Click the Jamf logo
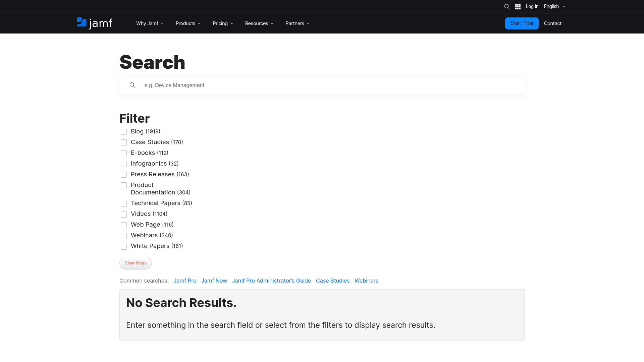The height and width of the screenshot is (362, 644). pos(95,23)
